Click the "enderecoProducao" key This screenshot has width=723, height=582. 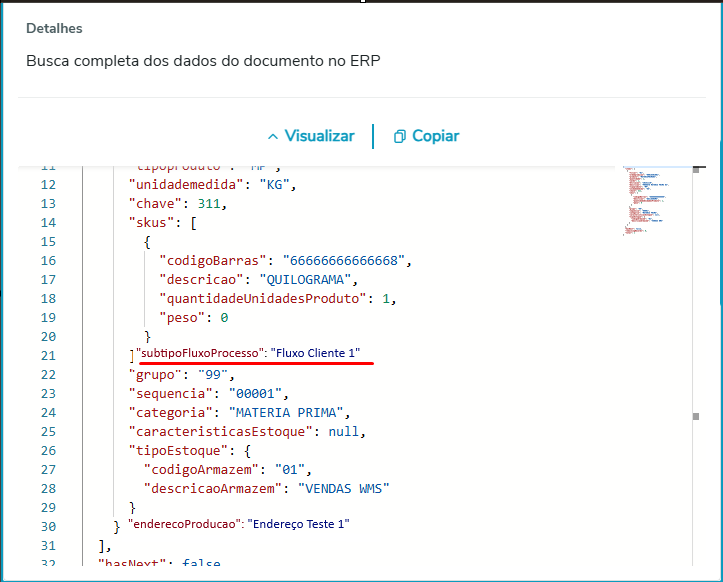coord(185,524)
